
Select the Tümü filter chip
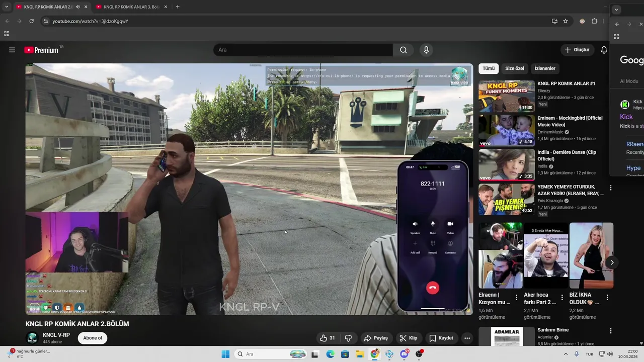[489, 68]
